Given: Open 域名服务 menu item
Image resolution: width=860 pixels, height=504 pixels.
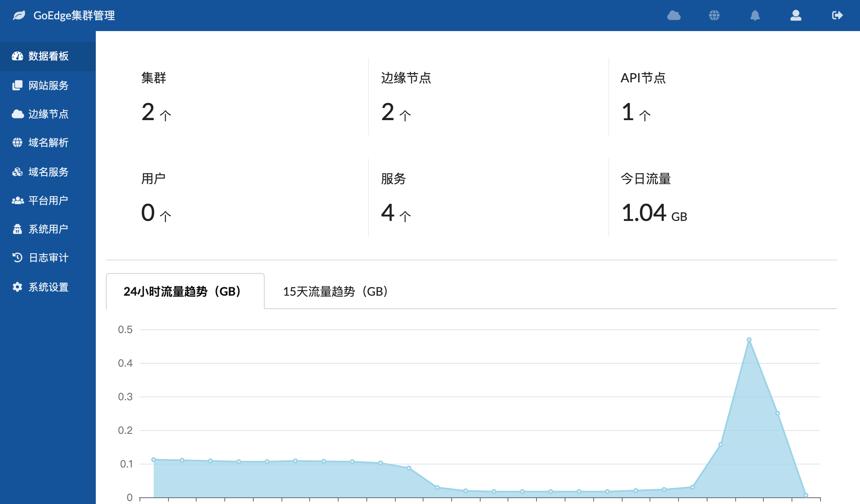Looking at the screenshot, I should coord(48,172).
